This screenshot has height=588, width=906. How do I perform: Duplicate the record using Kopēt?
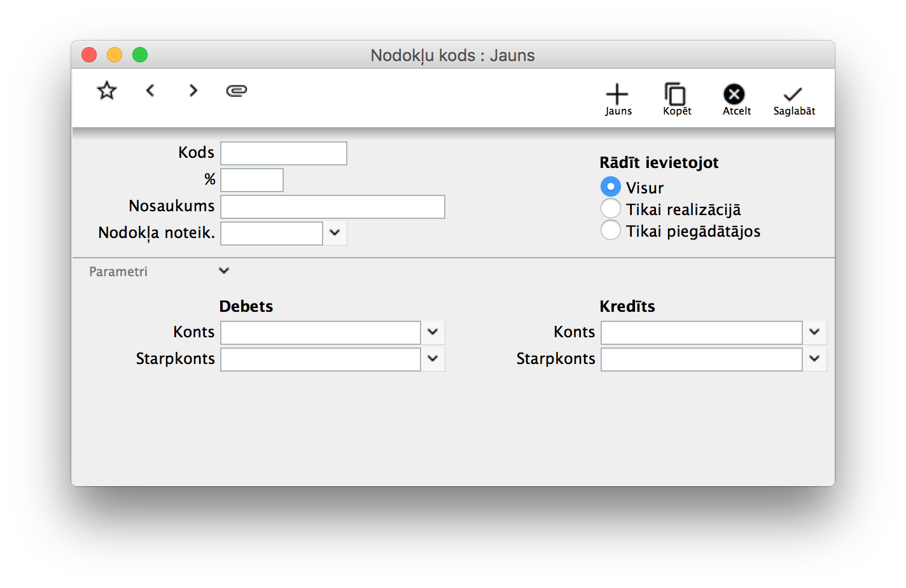point(676,100)
